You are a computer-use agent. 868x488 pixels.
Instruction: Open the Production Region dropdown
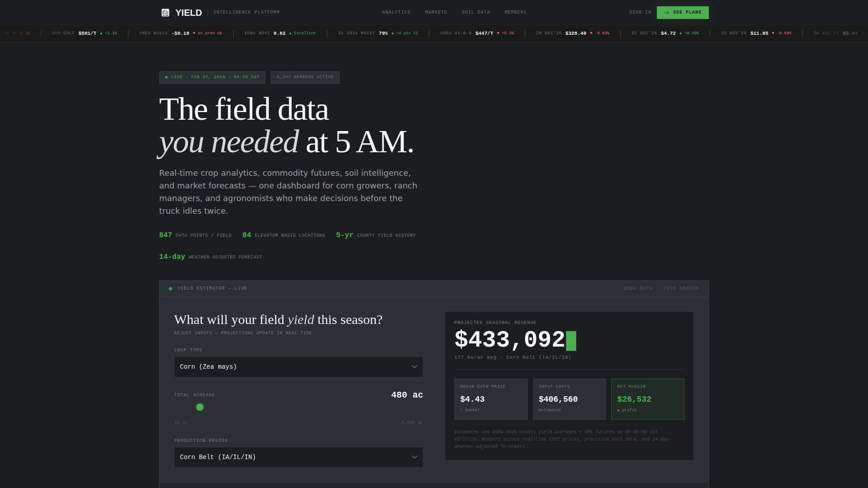coord(298,457)
